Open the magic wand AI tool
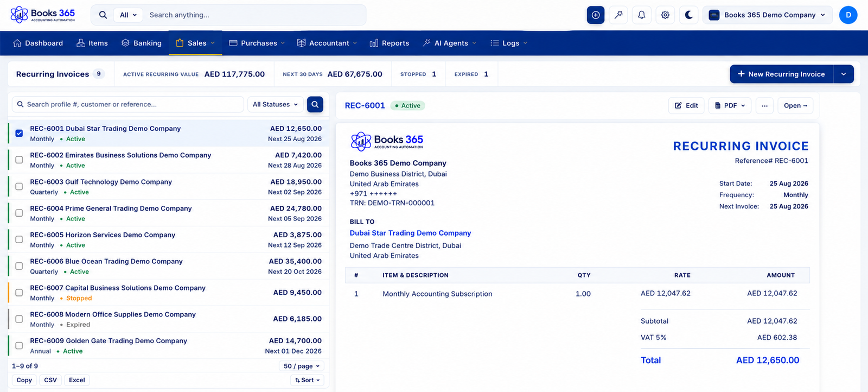The width and height of the screenshot is (868, 392). click(x=618, y=15)
